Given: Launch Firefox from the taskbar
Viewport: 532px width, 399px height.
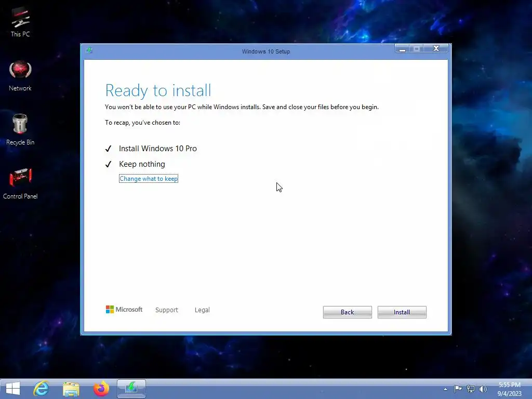Looking at the screenshot, I should [101, 389].
